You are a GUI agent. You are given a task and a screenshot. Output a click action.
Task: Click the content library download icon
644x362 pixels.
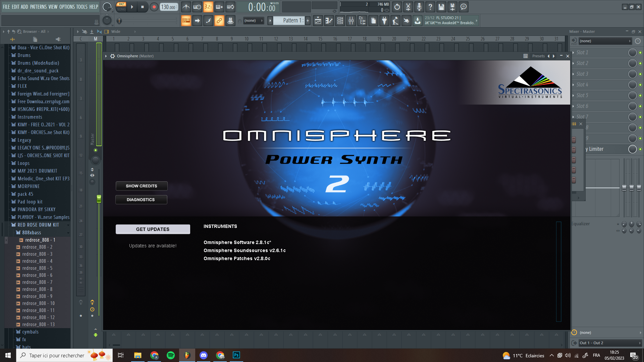coord(418,21)
